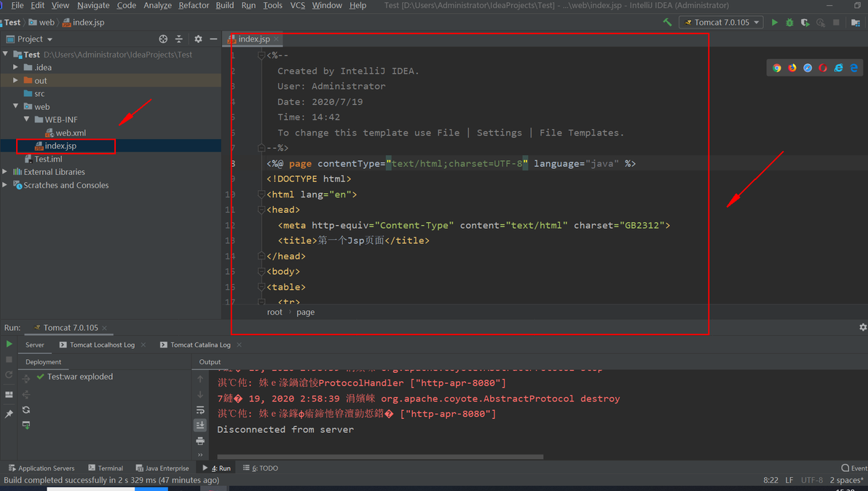
Task: Print the console output
Action: tap(200, 441)
